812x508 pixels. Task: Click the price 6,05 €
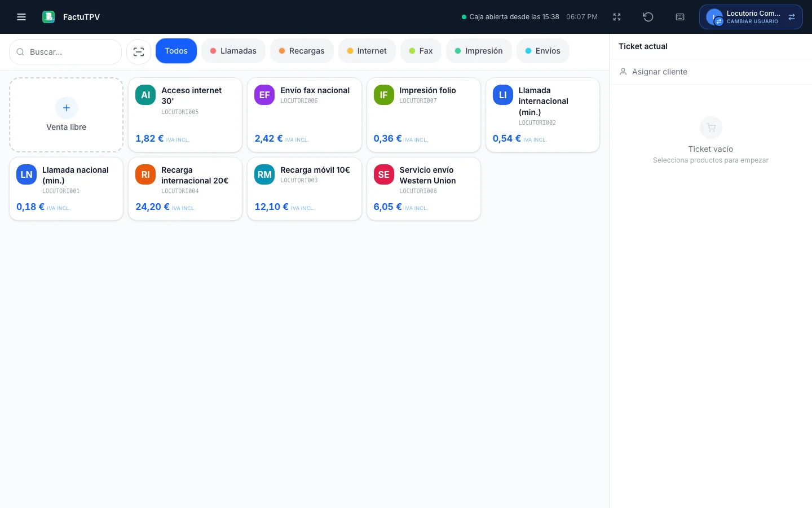click(x=388, y=207)
